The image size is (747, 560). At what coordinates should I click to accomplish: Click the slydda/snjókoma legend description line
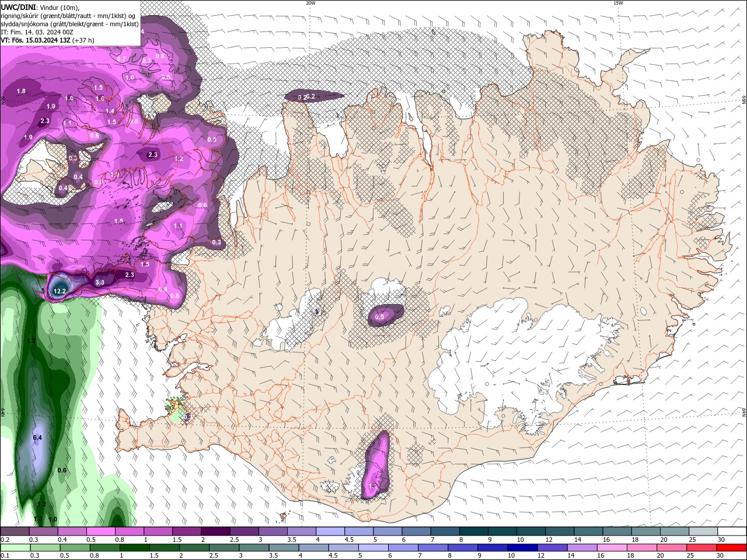(x=70, y=24)
